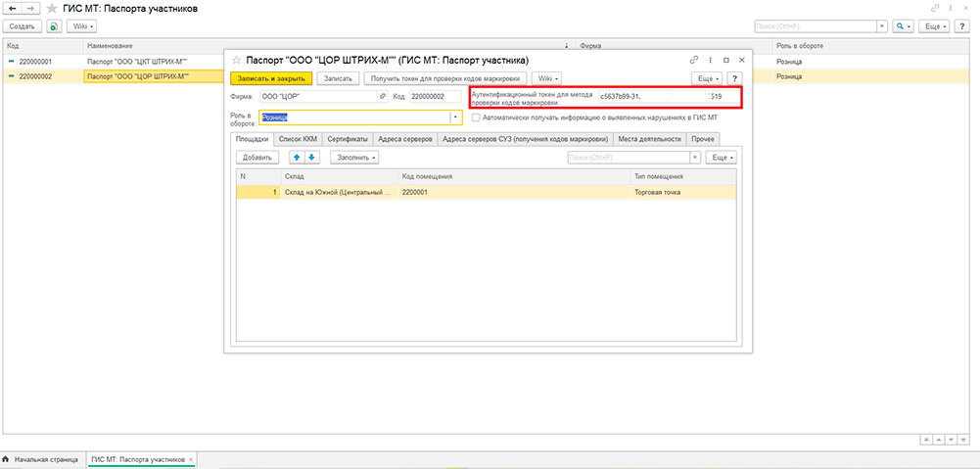Screen dimensions: 980x469
Task: Move row down with blue arrow
Action: 312,157
